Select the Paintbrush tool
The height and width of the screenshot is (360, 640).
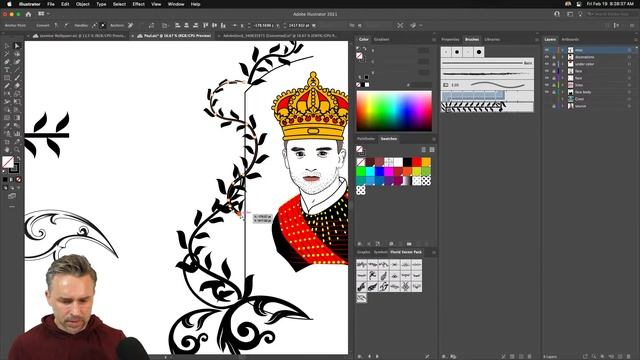[17, 78]
